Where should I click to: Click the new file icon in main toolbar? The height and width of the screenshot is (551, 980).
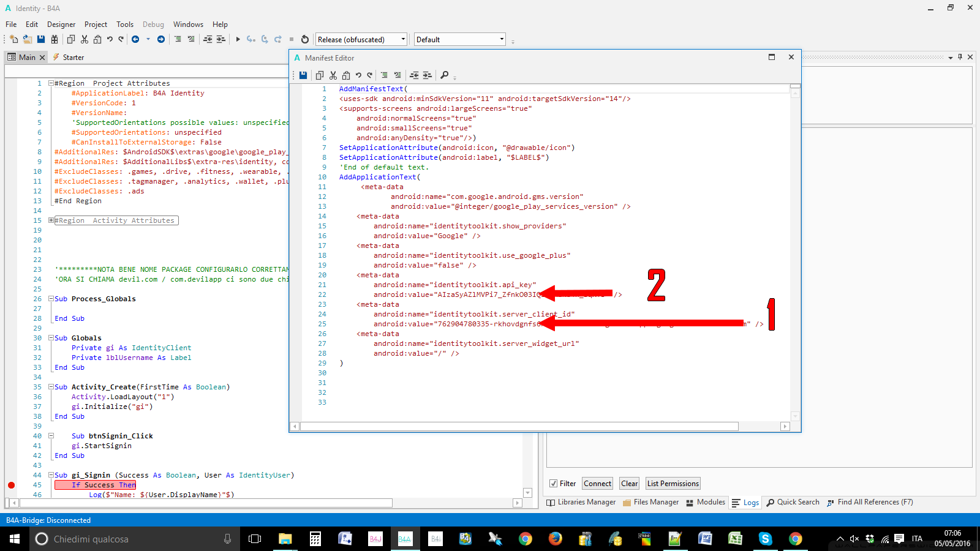[x=14, y=39]
